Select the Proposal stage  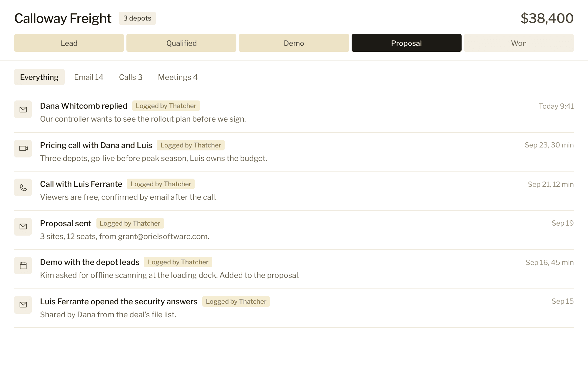pos(406,43)
